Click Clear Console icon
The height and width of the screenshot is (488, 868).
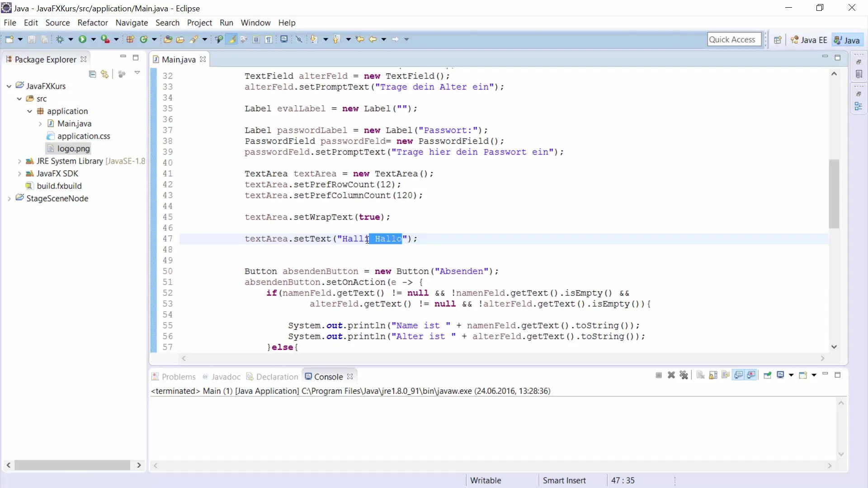[x=701, y=375]
